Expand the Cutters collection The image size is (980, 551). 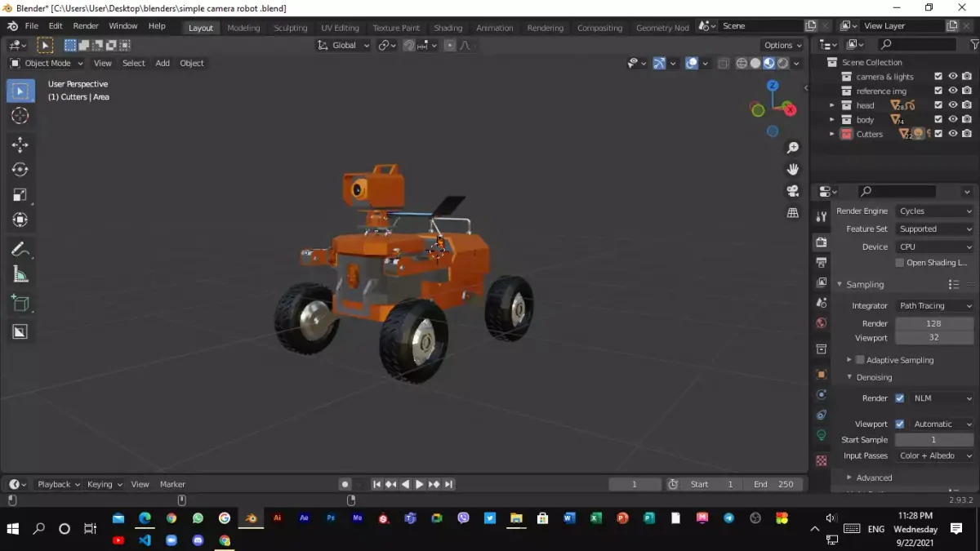(832, 134)
